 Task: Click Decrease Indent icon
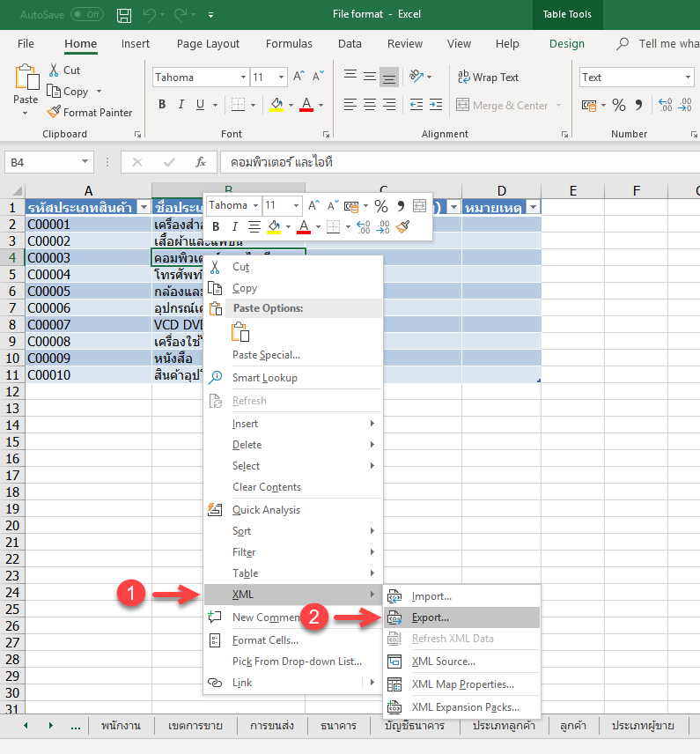coord(416,104)
